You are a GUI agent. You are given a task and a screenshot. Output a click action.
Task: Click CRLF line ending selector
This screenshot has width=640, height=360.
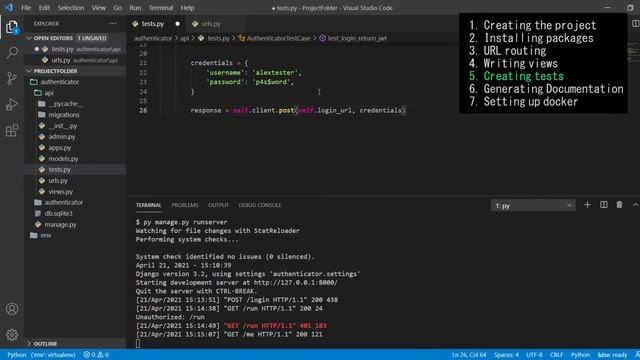556,355
